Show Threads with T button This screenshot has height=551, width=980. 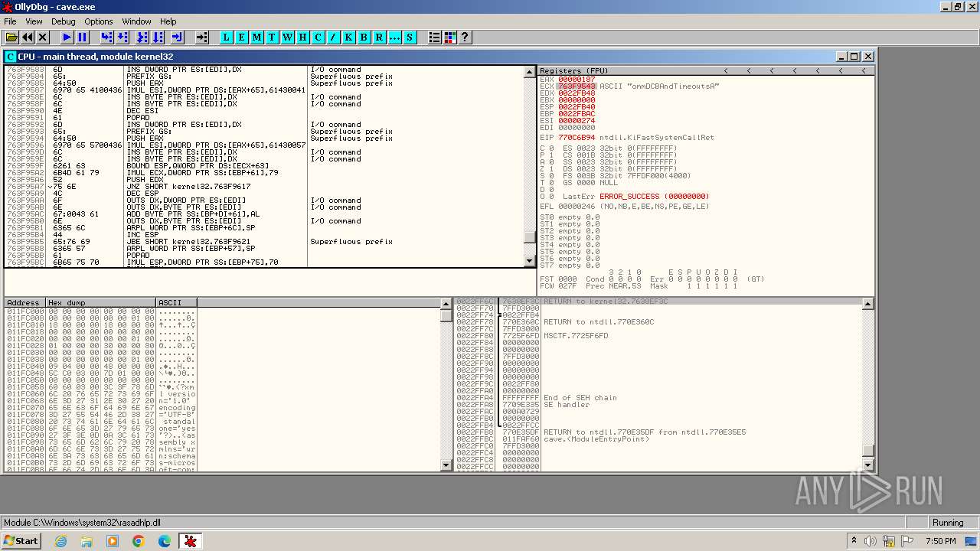273,37
